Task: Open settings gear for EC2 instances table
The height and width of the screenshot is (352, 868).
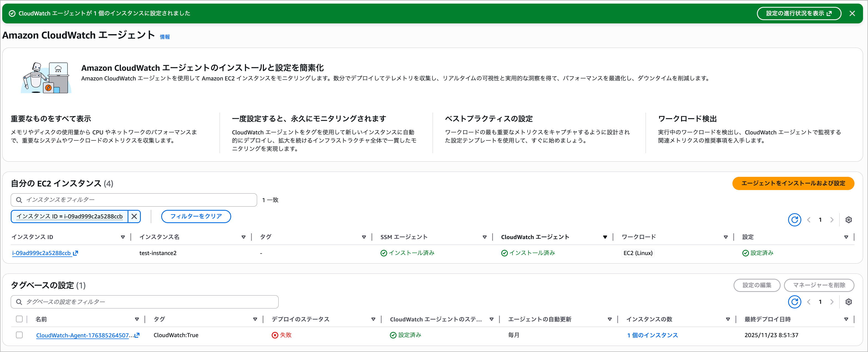Action: (x=848, y=220)
